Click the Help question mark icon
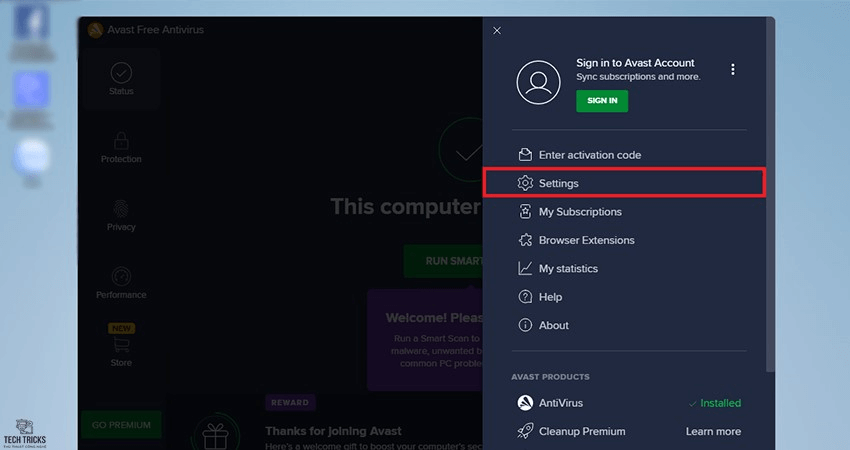This screenshot has width=850, height=450. pyautogui.click(x=525, y=297)
